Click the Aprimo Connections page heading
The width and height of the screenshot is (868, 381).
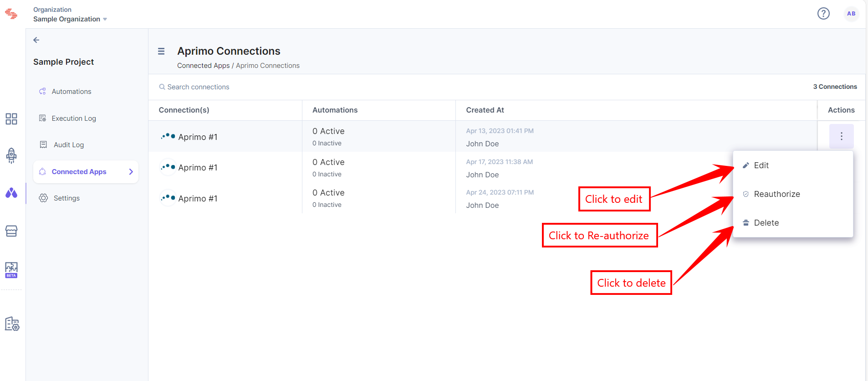(229, 51)
